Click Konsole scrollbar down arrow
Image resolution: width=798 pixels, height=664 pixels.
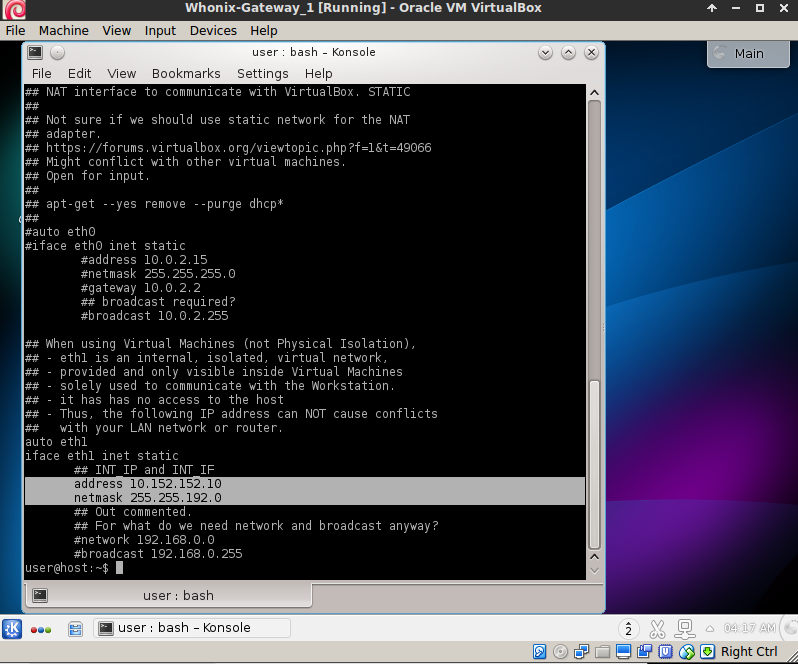pyautogui.click(x=594, y=571)
